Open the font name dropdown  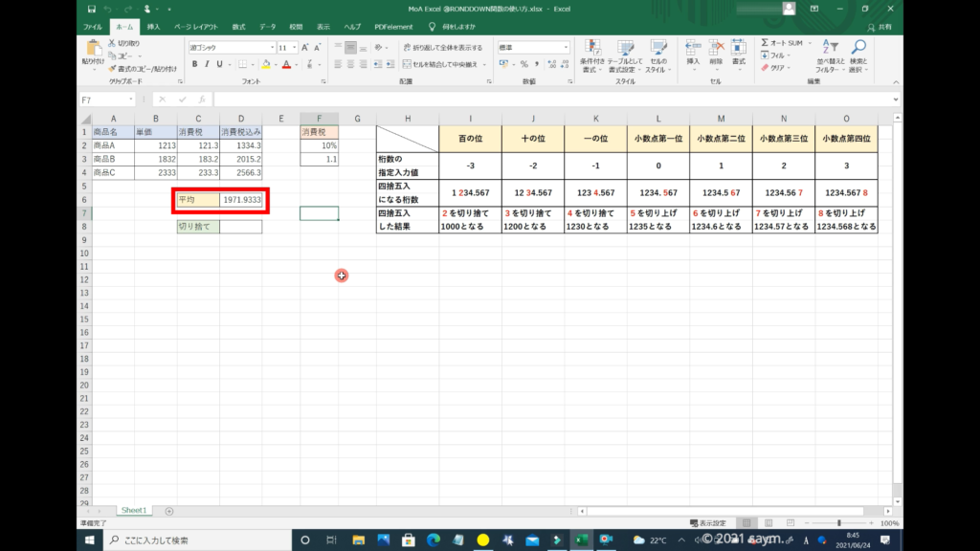271,47
